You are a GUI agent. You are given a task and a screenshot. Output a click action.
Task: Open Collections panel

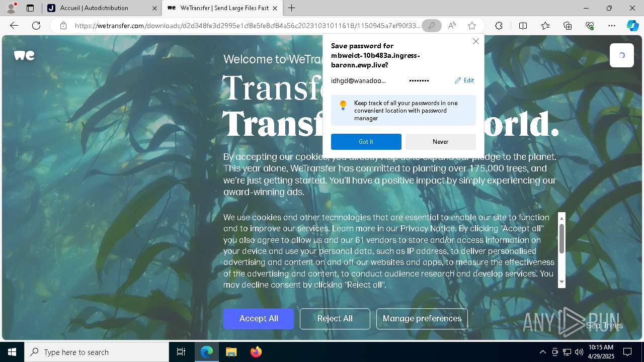click(x=568, y=26)
